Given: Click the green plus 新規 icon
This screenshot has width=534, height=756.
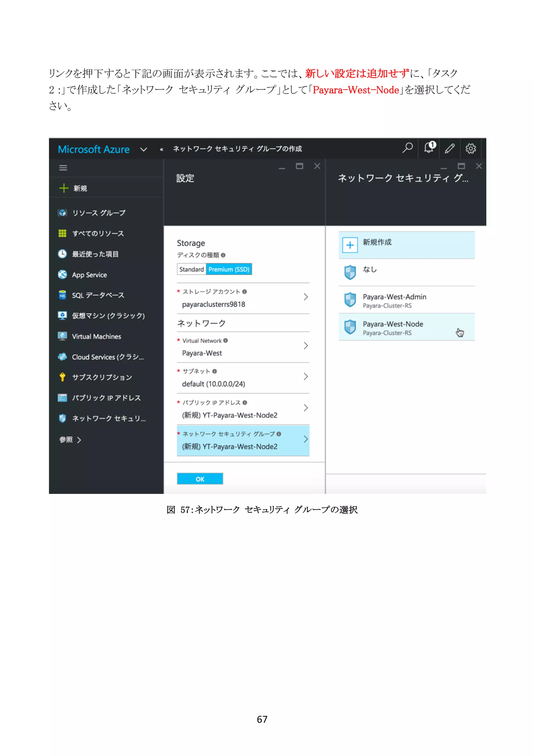Looking at the screenshot, I should [64, 188].
